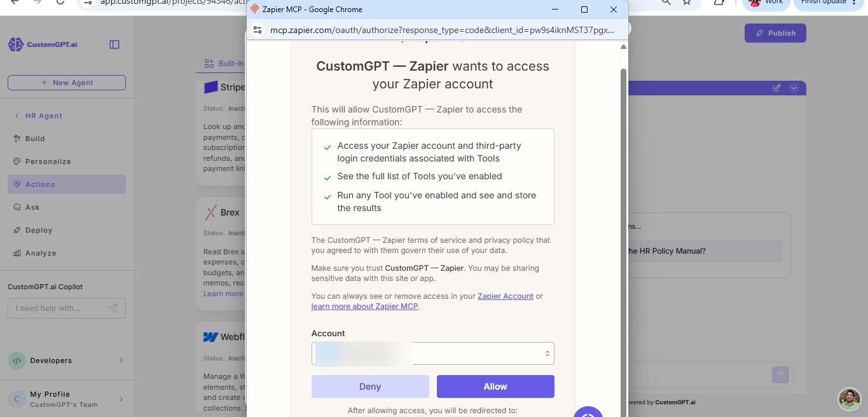Click the user avatar photo at bottom right
Screen dimensions: 868x417
point(849,399)
